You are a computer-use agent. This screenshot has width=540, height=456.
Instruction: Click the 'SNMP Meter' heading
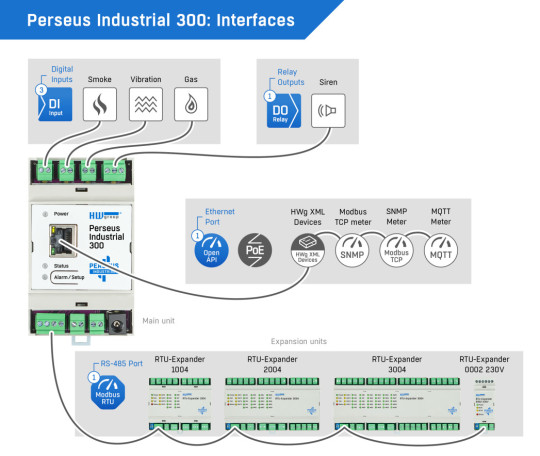click(x=396, y=217)
